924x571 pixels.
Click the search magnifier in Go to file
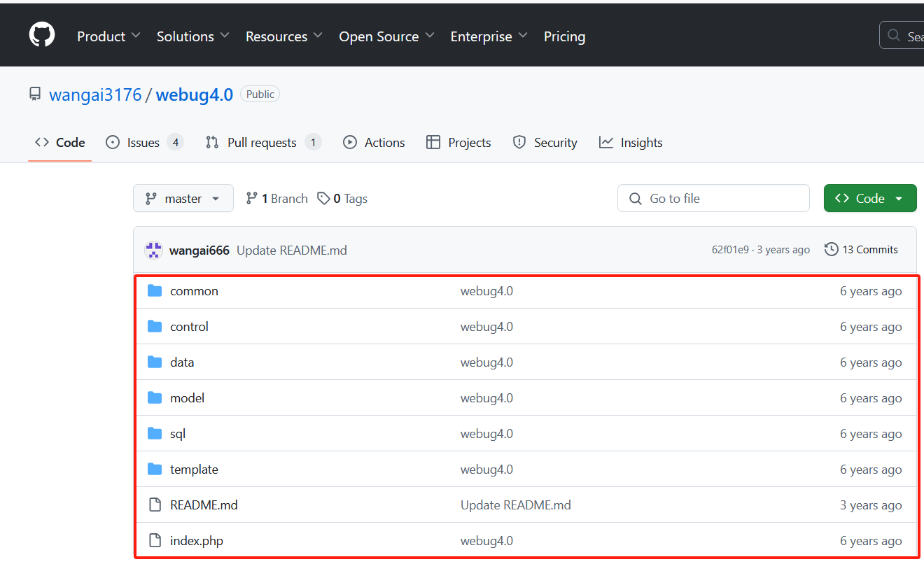(x=636, y=199)
